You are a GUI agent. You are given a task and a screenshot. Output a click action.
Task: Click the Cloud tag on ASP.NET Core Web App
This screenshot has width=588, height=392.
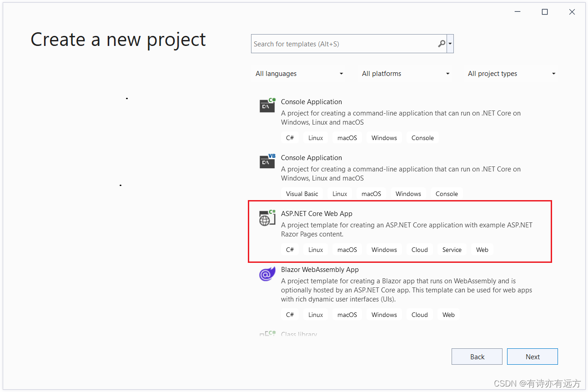click(420, 250)
